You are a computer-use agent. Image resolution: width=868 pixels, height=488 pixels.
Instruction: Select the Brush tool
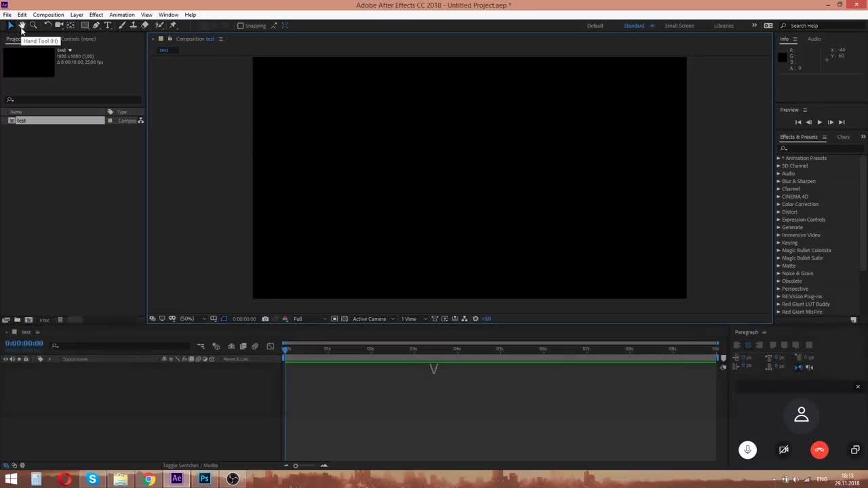(122, 25)
